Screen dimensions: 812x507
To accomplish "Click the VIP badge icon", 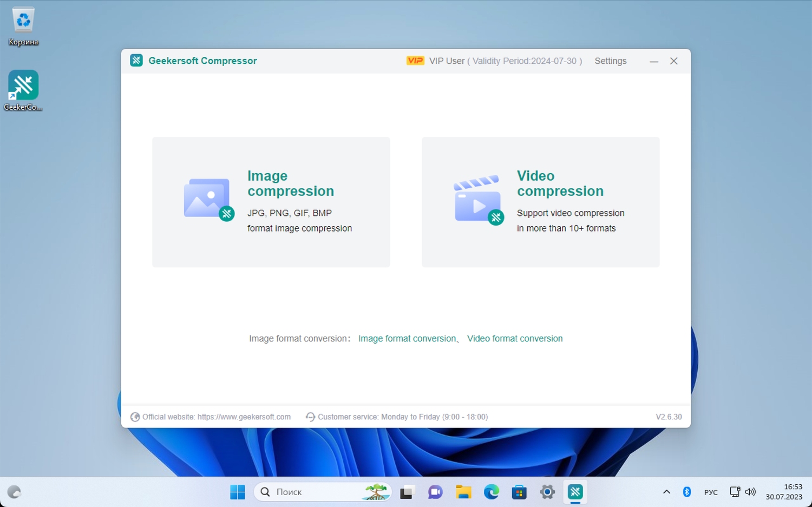I will 415,61.
